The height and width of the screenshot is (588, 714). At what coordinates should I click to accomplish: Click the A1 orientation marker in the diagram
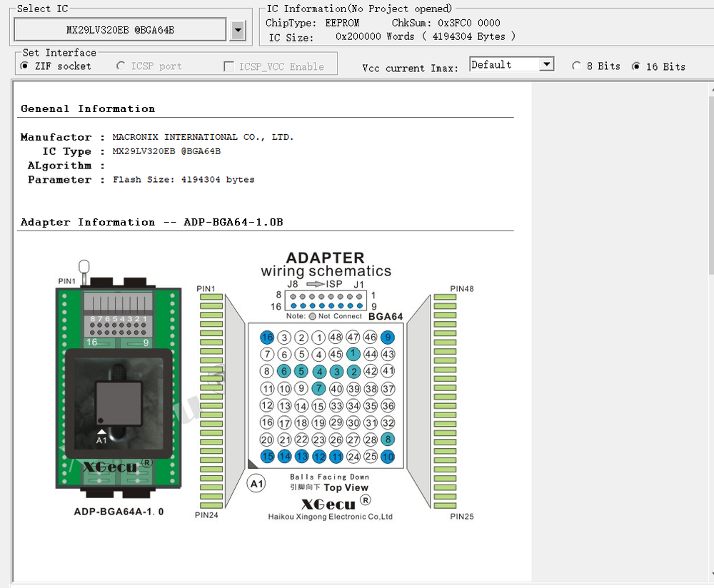[256, 483]
